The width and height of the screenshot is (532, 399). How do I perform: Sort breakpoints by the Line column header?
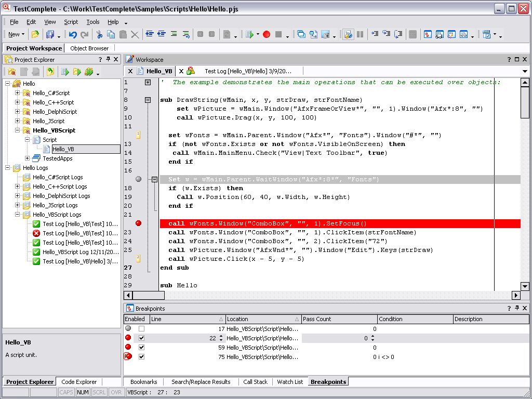point(187,319)
